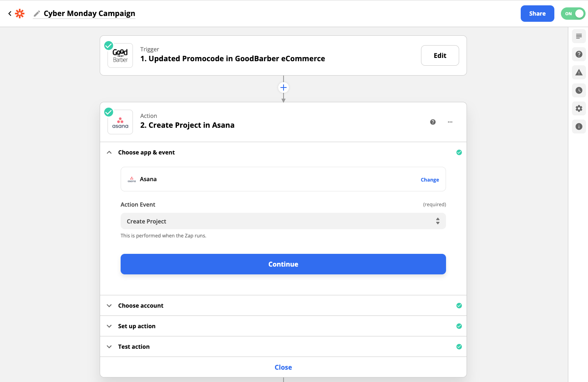This screenshot has width=588, height=382.
Task: Open the settings gear in right sidebar
Action: (x=579, y=108)
